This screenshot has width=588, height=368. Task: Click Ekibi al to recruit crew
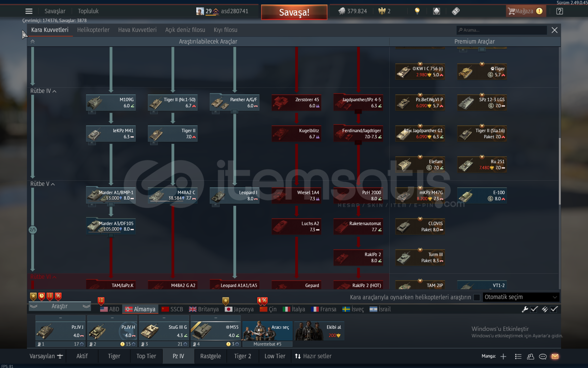[319, 331]
